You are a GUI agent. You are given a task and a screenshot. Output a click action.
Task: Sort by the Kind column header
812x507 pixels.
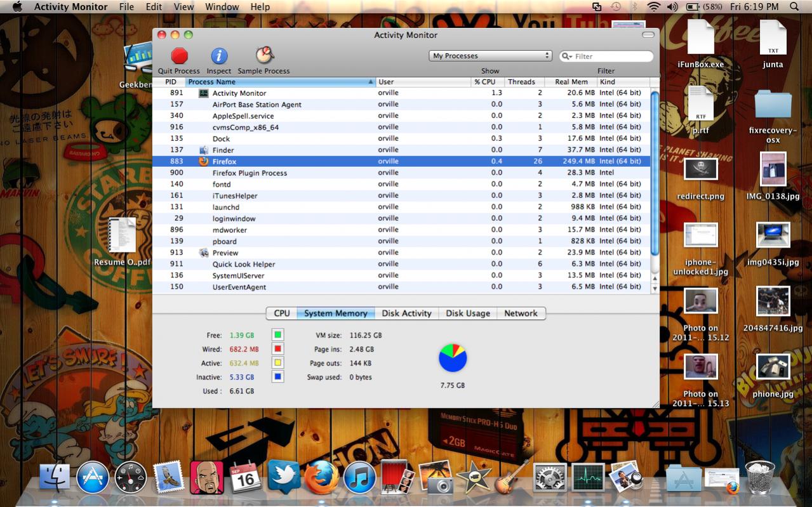tap(624, 82)
